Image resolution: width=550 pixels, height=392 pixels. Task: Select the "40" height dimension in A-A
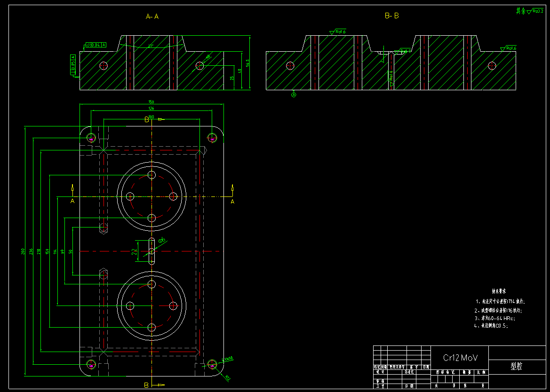point(240,71)
